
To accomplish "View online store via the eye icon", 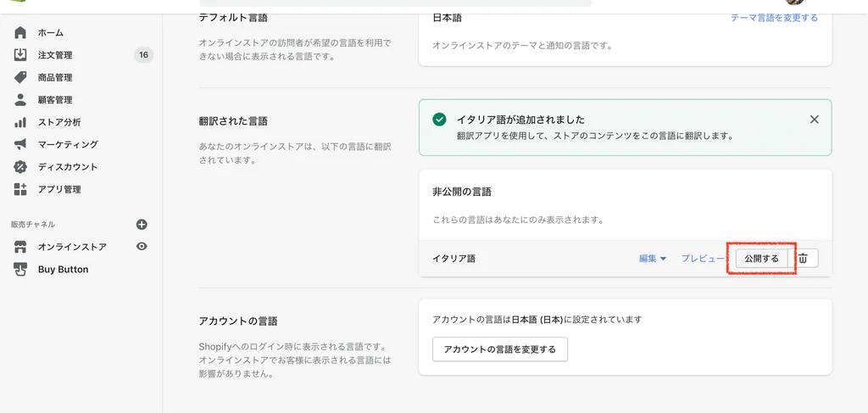I will [142, 247].
